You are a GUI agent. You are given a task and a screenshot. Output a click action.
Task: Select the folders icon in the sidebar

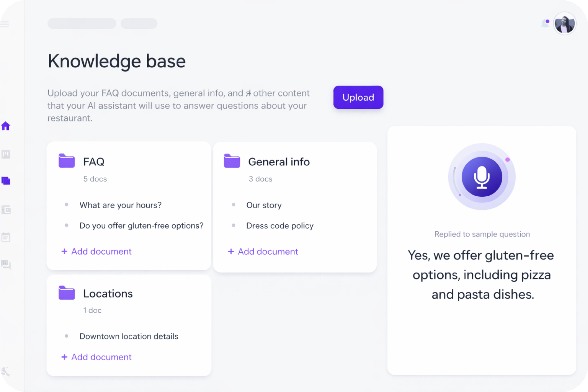6,181
